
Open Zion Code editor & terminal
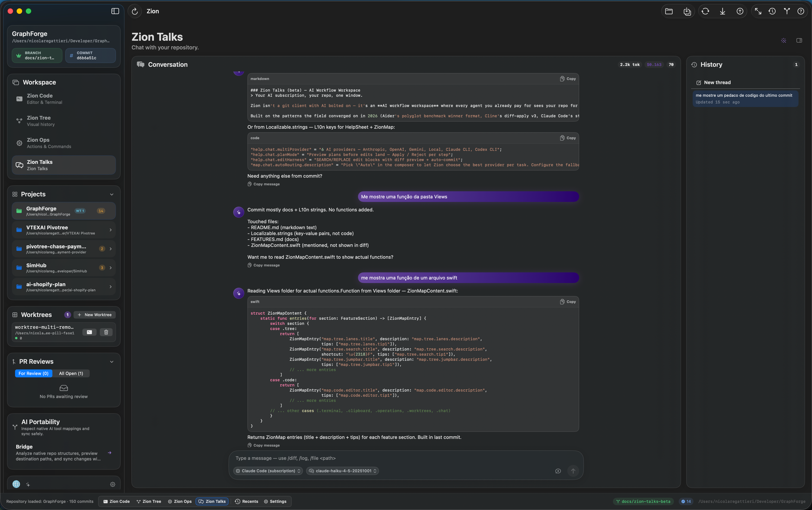coord(64,99)
